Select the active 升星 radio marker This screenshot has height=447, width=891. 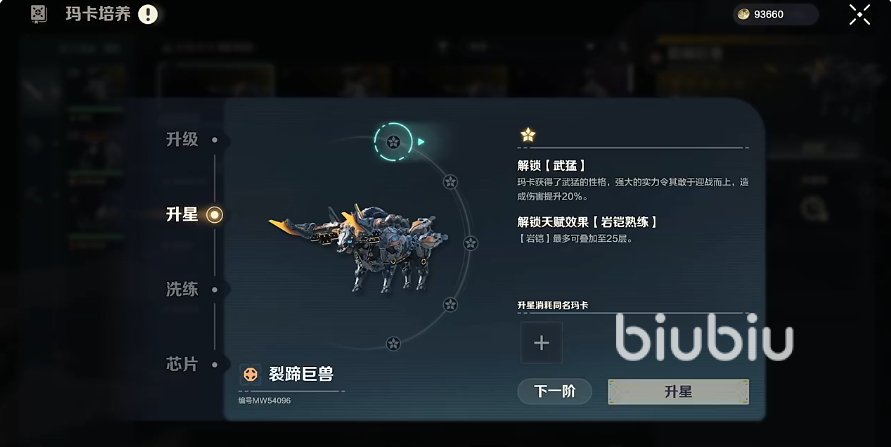(x=214, y=215)
